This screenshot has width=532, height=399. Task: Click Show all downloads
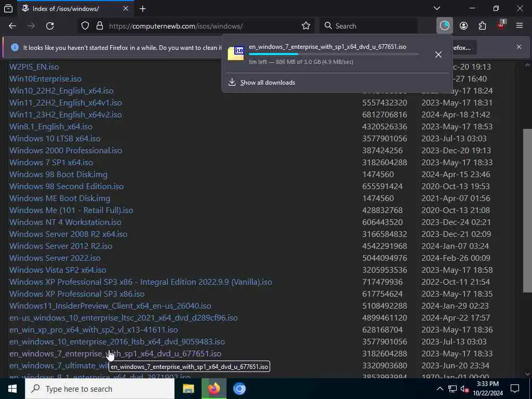coord(268,83)
